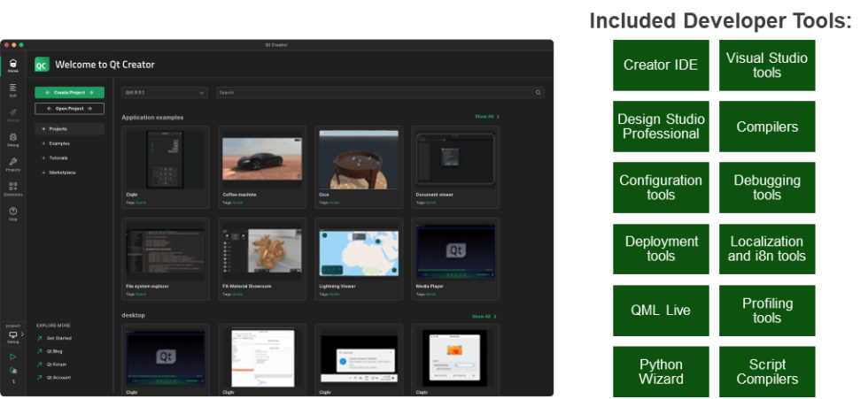Click the Python Wizard box
The height and width of the screenshot is (399, 868).
(661, 372)
